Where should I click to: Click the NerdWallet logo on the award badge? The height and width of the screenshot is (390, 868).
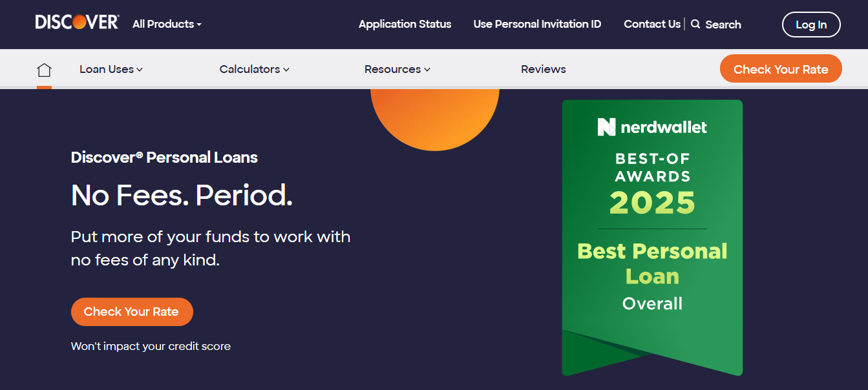click(x=652, y=127)
